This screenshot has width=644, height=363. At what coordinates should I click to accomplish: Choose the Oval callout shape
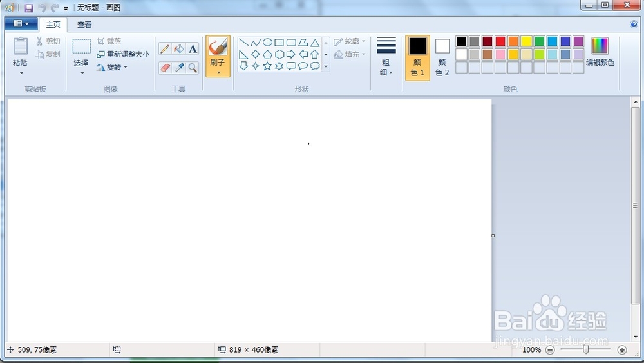click(303, 66)
